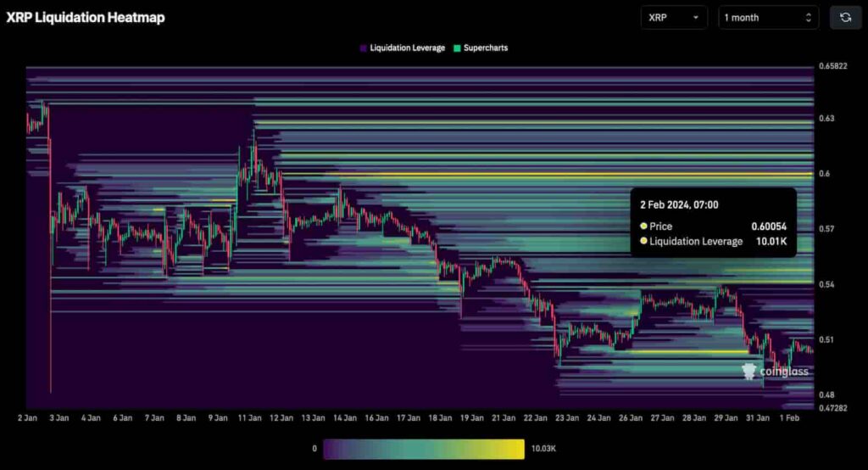Toggle the Supercharts series legend label

486,48
